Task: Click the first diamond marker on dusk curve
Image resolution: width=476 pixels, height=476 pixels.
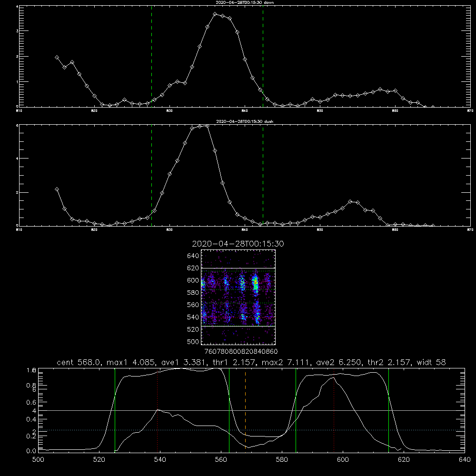Action: (57, 189)
